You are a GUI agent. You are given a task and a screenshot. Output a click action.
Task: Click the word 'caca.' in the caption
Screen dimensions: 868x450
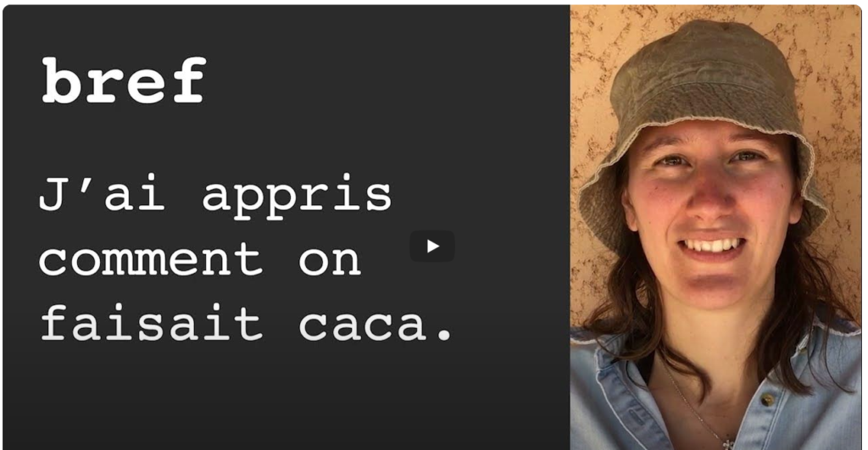click(376, 325)
